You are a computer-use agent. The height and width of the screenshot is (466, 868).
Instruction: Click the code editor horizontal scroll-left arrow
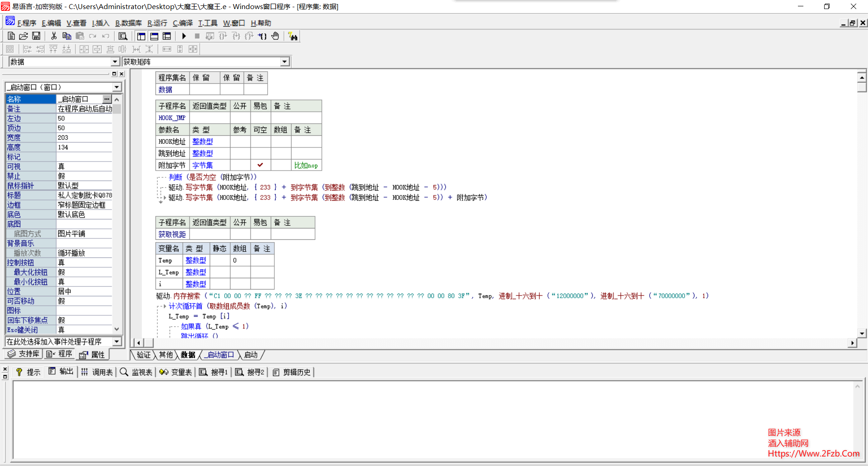[138, 343]
